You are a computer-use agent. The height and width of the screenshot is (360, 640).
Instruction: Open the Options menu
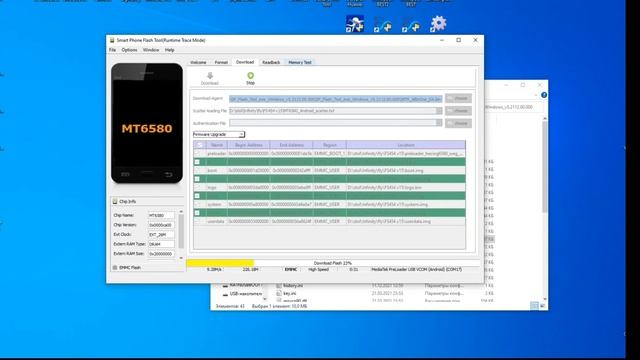(x=129, y=50)
